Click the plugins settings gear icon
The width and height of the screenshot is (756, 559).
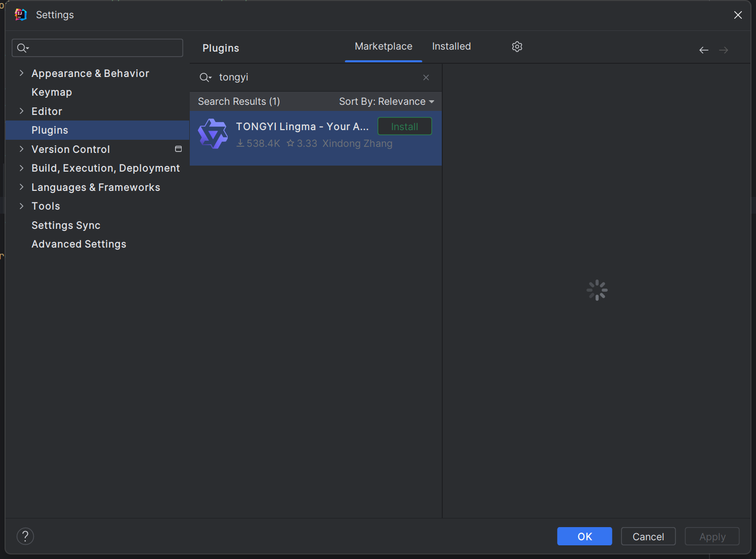click(x=517, y=47)
